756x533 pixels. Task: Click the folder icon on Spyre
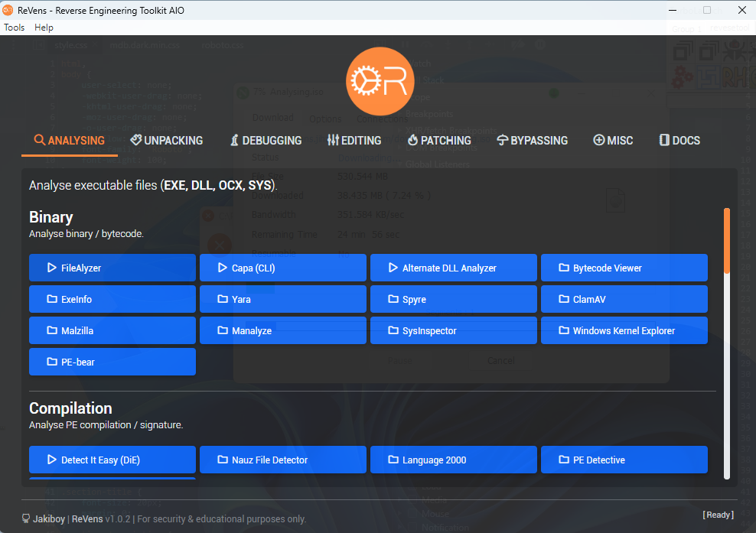tap(393, 299)
